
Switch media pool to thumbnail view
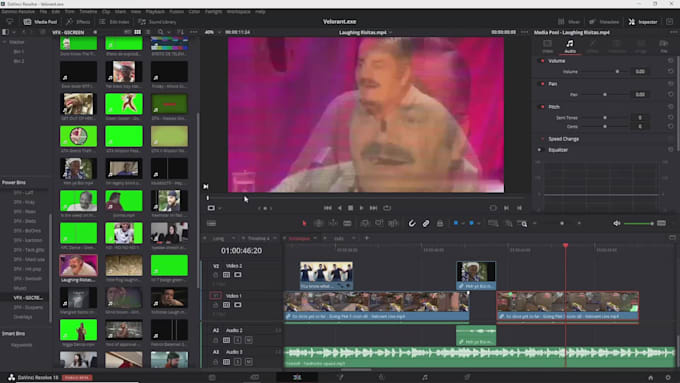(137, 32)
